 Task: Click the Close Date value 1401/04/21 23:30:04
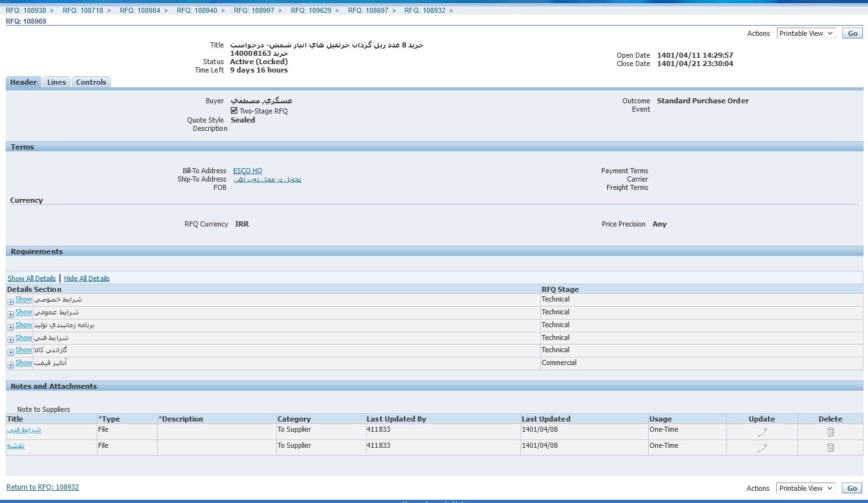(695, 64)
